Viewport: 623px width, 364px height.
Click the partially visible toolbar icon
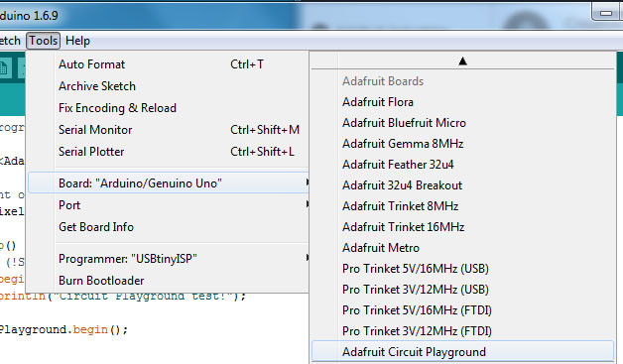click(4, 68)
